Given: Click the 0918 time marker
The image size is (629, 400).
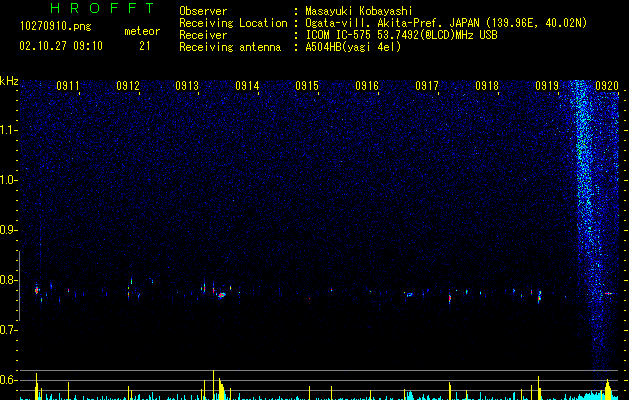Looking at the screenshot, I should [487, 86].
